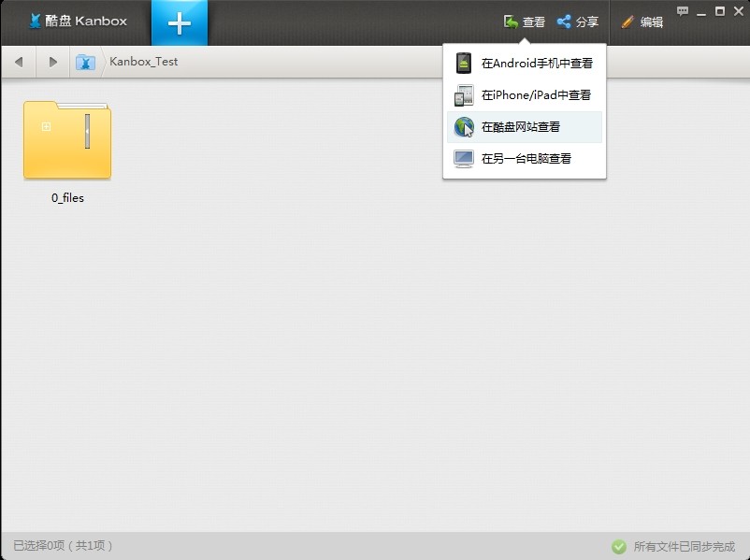Select 在iPhone/iPad中查看 menu entry

pos(525,95)
